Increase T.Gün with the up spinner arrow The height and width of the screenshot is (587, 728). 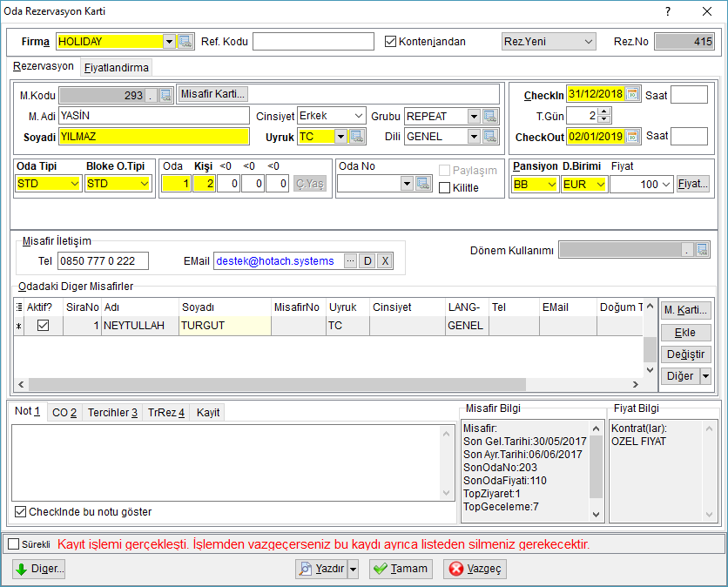(603, 111)
